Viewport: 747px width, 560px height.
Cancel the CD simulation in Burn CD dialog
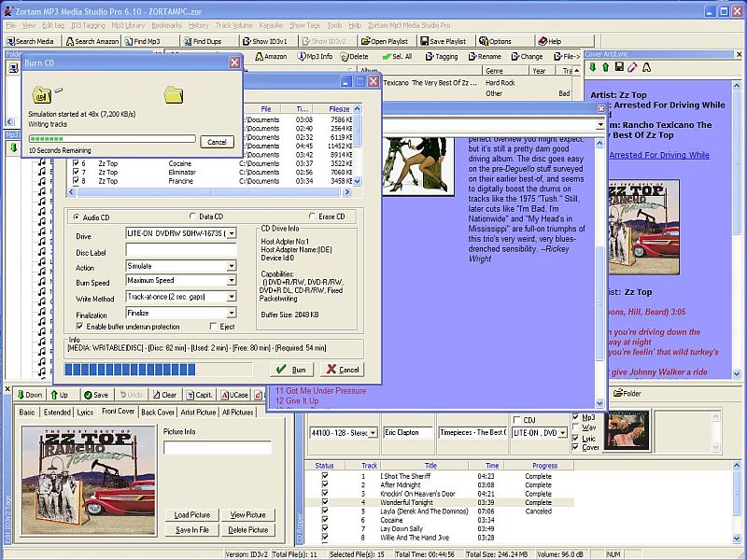click(216, 142)
